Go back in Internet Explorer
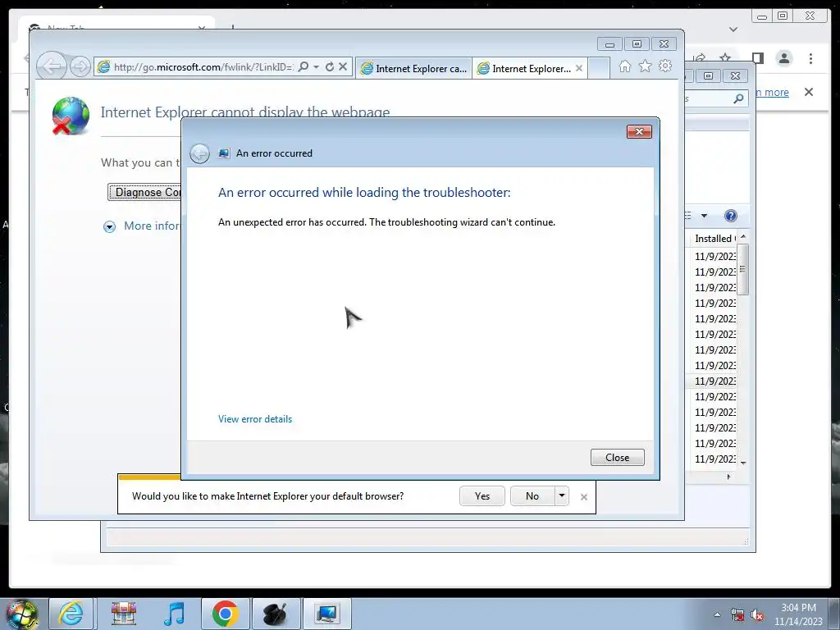 tap(52, 66)
